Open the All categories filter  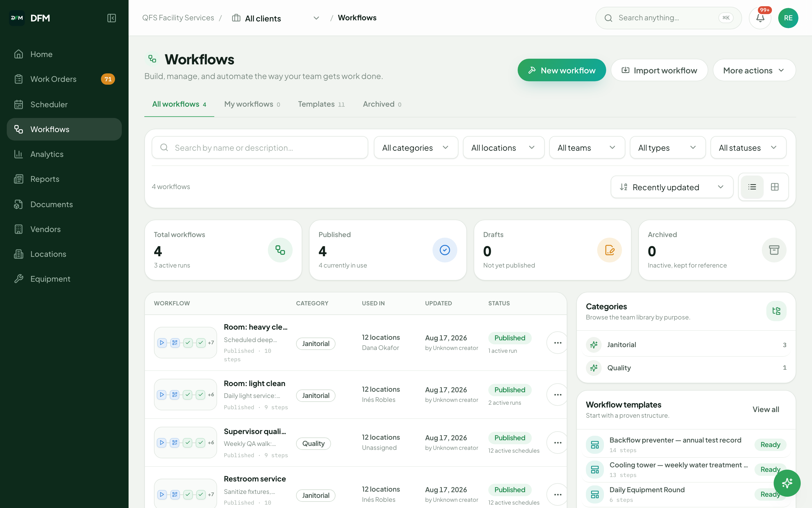pyautogui.click(x=416, y=148)
